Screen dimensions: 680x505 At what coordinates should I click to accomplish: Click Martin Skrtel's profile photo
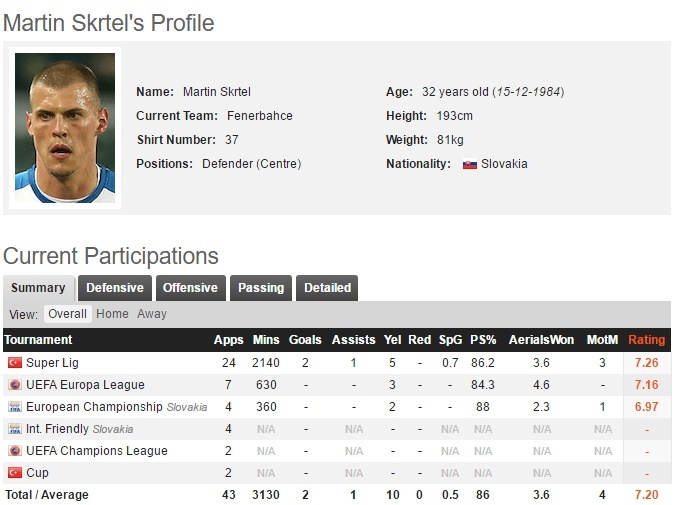[x=65, y=127]
